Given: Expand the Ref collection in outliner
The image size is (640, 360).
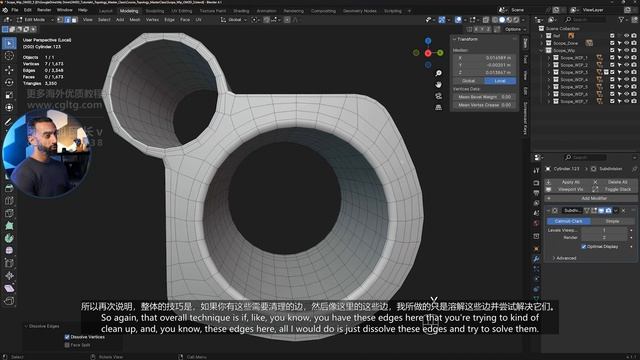Looking at the screenshot, I should point(542,36).
